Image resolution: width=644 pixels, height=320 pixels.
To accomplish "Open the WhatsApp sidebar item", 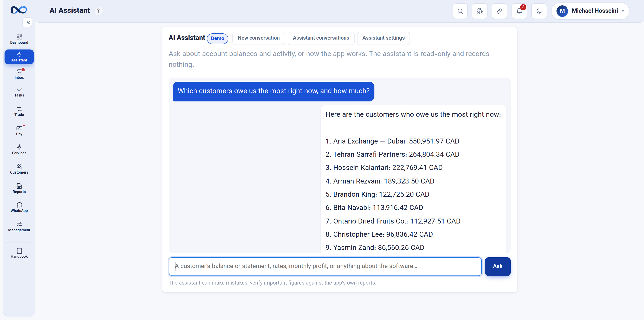I will coord(19,208).
